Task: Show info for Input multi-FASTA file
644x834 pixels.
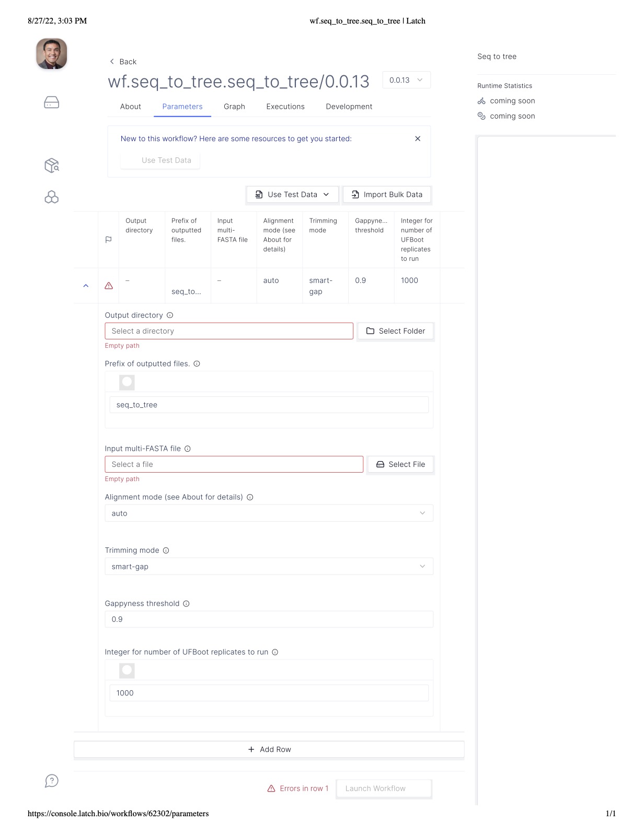Action: click(x=188, y=449)
